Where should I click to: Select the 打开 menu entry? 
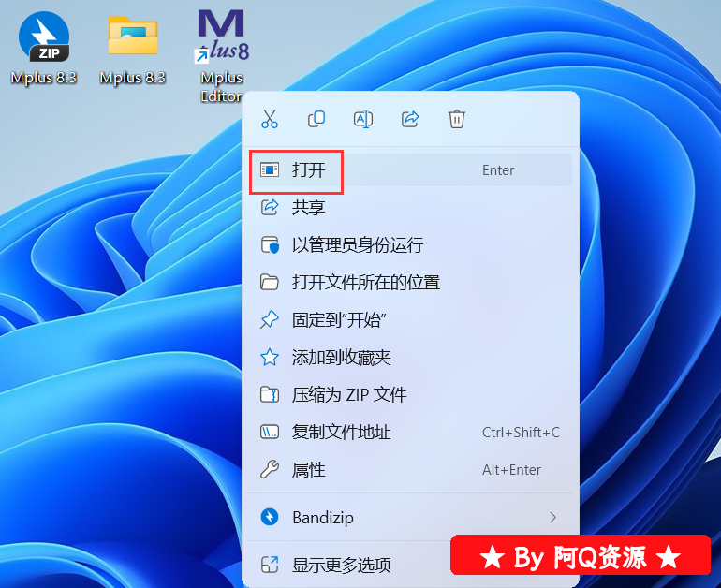click(410, 170)
